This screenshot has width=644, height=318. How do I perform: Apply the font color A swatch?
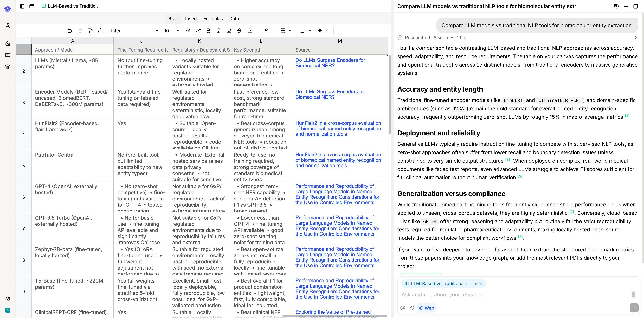pos(249,31)
